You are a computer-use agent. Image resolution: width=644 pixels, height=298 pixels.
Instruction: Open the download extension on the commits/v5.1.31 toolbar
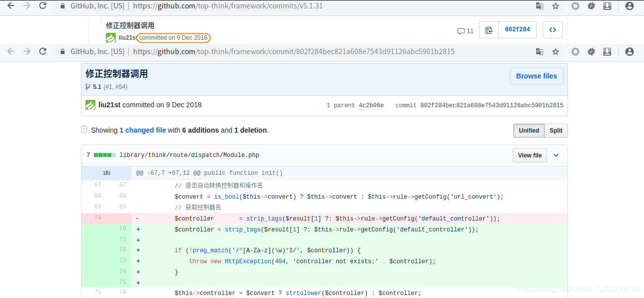(607, 6)
